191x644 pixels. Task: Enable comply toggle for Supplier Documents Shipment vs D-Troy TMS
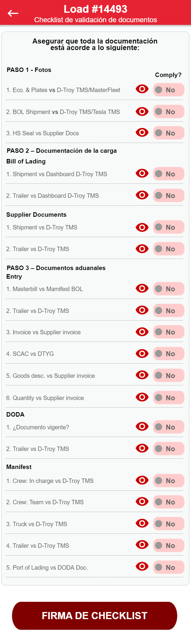[x=168, y=227]
